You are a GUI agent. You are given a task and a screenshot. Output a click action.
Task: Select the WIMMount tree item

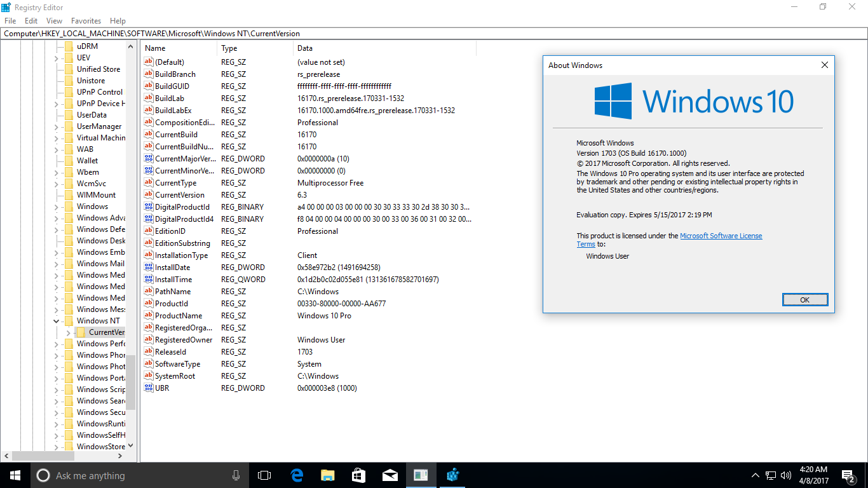pos(96,195)
